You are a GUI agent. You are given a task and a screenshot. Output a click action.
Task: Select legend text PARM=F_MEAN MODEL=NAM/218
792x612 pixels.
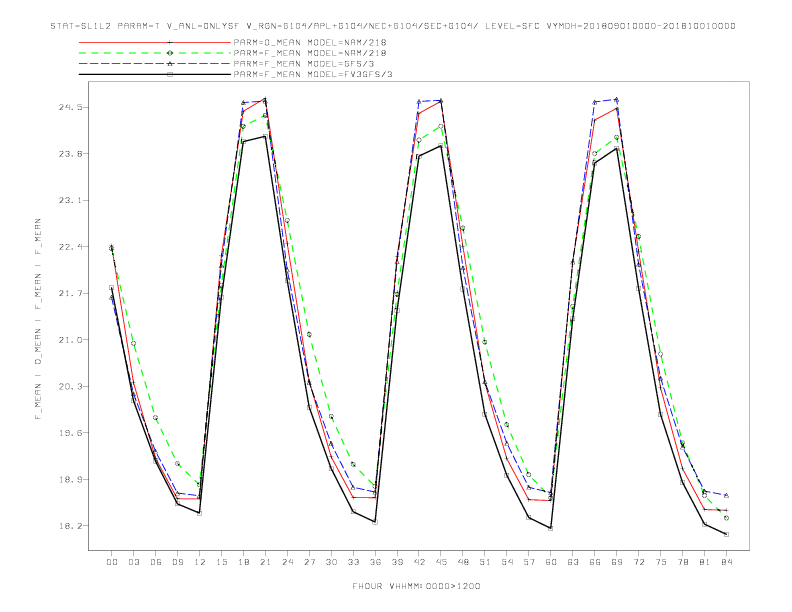point(310,53)
